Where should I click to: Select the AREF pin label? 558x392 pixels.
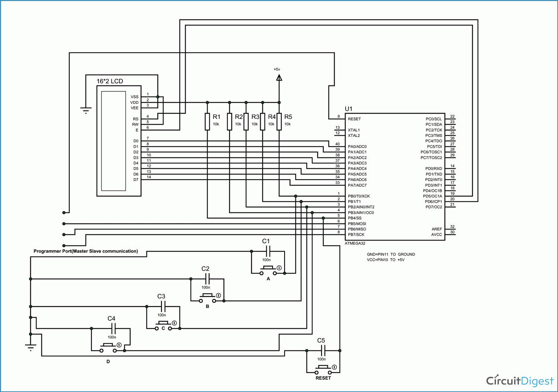pyautogui.click(x=437, y=229)
